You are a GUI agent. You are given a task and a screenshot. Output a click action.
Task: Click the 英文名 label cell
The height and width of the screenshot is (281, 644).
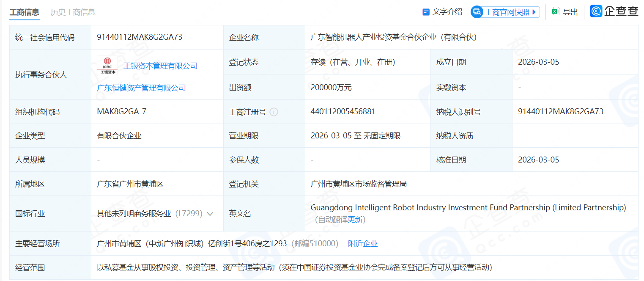tap(264, 214)
